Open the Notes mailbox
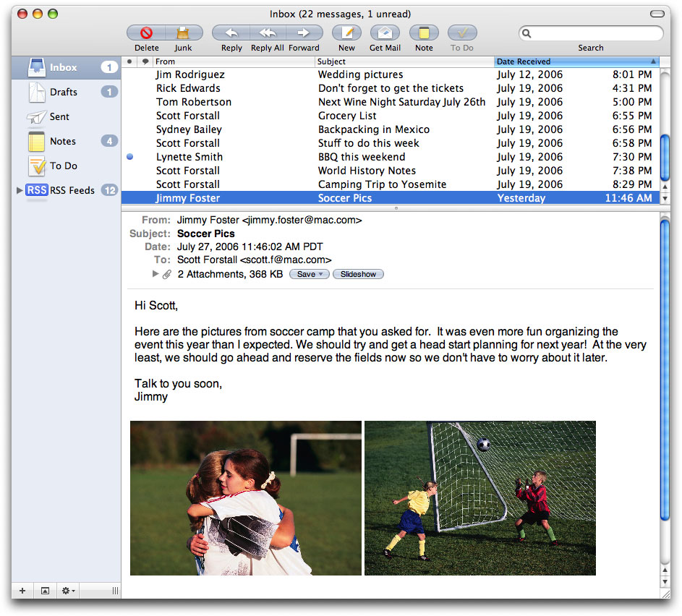Screen dimensions: 682x616 tap(66, 141)
